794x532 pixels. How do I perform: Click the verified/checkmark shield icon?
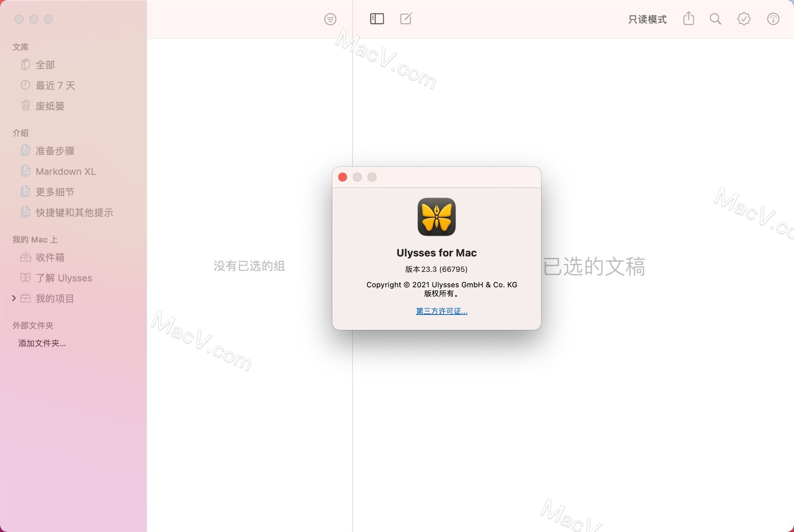tap(744, 19)
